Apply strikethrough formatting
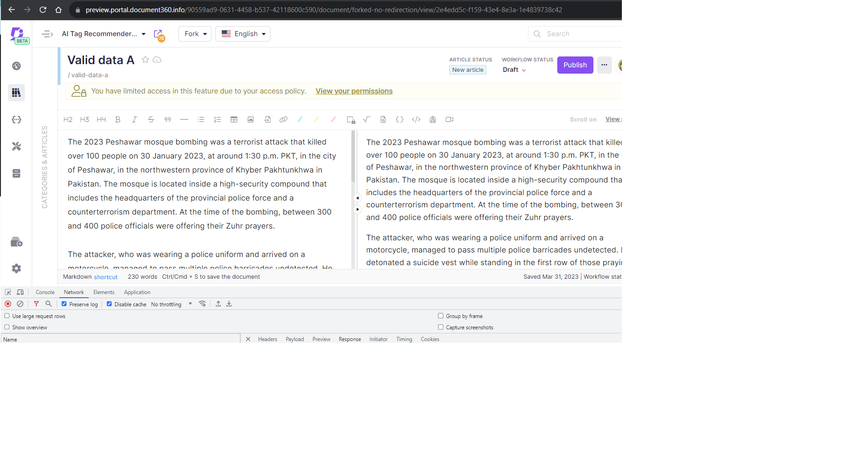Image resolution: width=868 pixels, height=449 pixels. point(151,120)
